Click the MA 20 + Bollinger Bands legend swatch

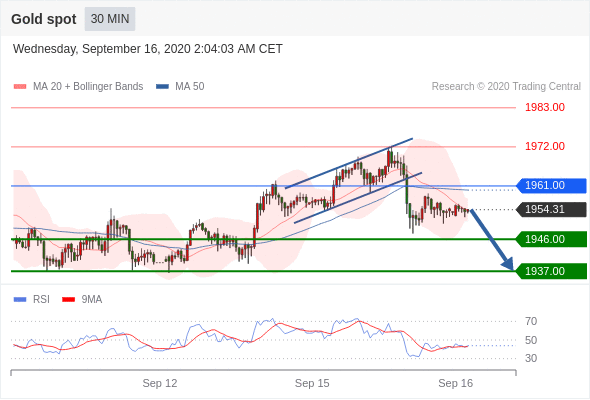(x=20, y=87)
